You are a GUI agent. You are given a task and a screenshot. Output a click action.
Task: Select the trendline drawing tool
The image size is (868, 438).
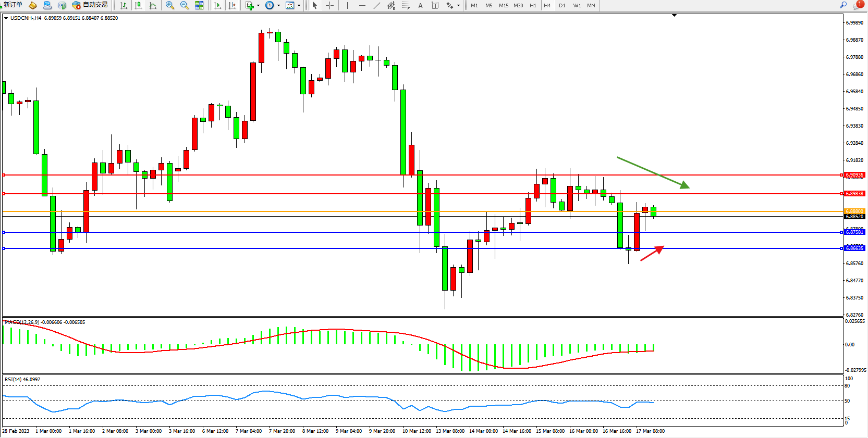(377, 5)
